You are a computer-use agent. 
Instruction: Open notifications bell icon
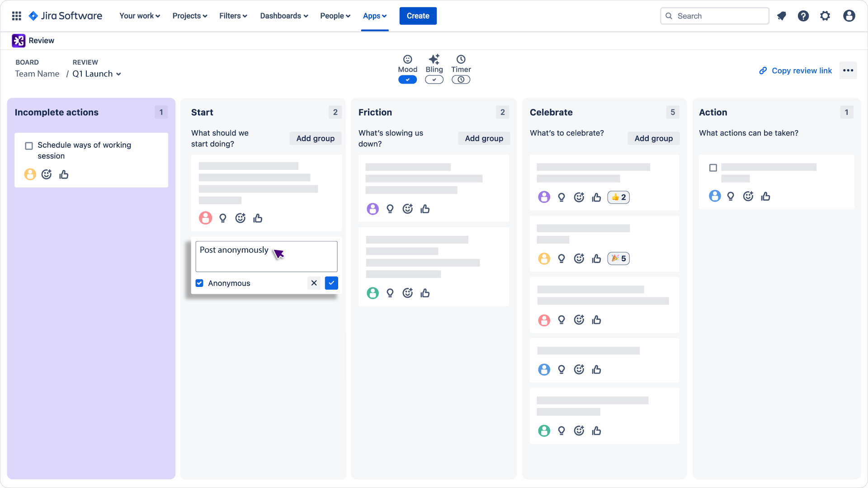pyautogui.click(x=781, y=16)
